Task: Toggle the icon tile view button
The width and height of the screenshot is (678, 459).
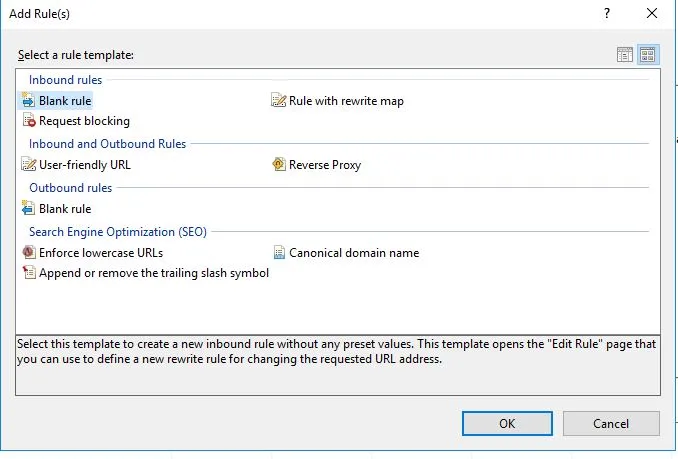Action: point(648,55)
